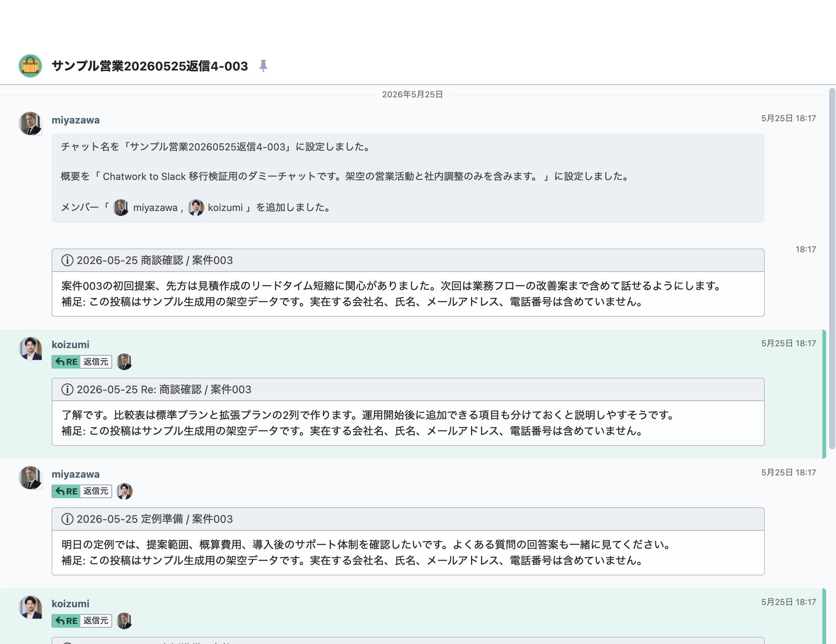The width and height of the screenshot is (836, 644).
Task: Click miyazawa's avatar on the first message
Action: click(x=30, y=123)
